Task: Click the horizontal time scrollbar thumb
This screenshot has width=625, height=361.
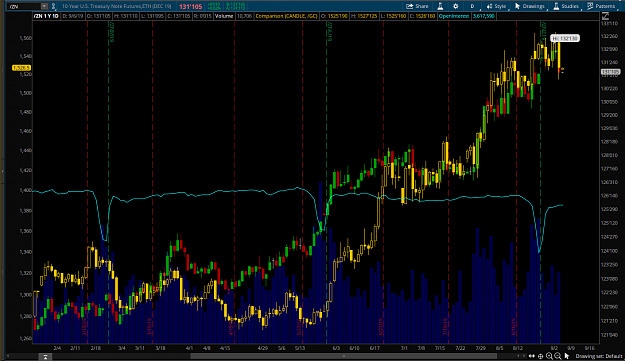Action: [343, 356]
